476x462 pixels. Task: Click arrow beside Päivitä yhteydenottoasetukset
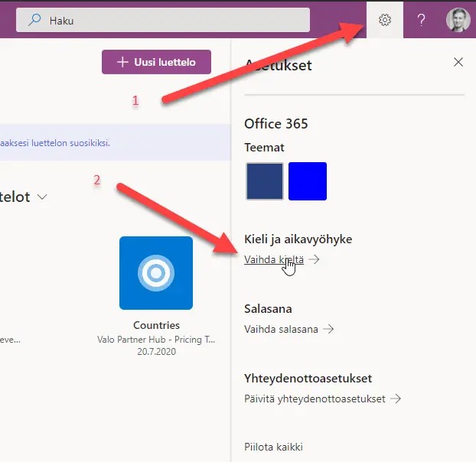tap(396, 399)
